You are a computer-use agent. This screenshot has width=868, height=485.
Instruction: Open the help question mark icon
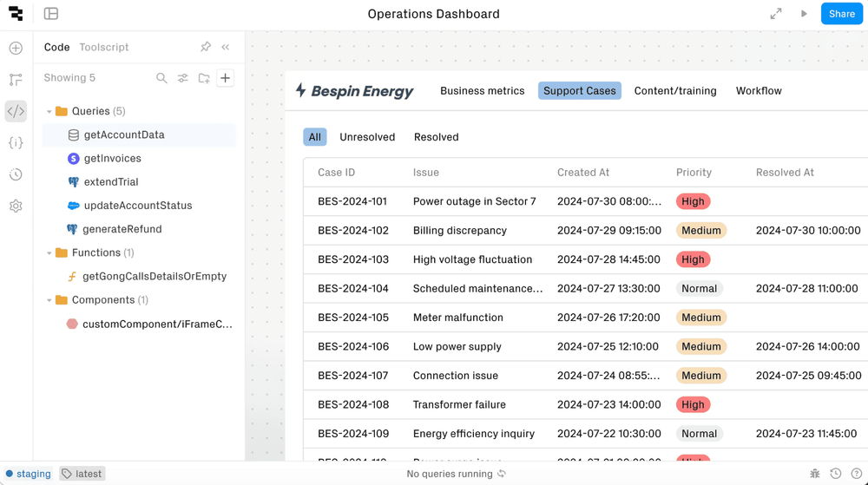click(x=857, y=474)
